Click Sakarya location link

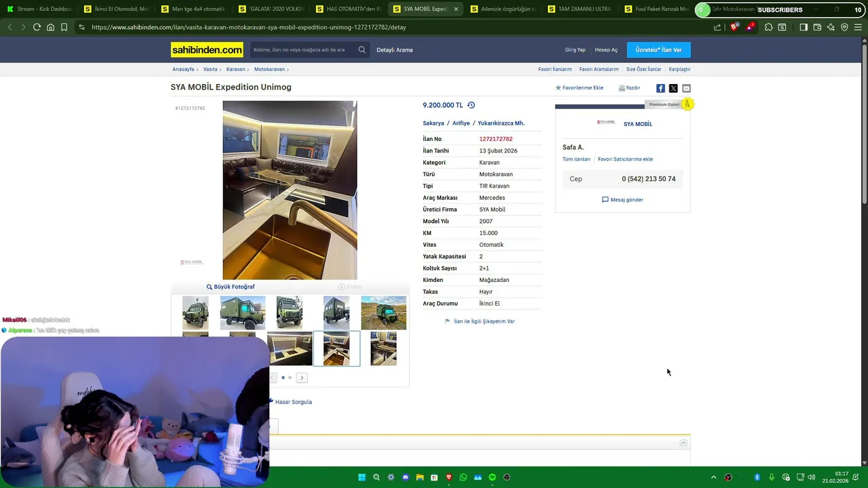click(433, 123)
